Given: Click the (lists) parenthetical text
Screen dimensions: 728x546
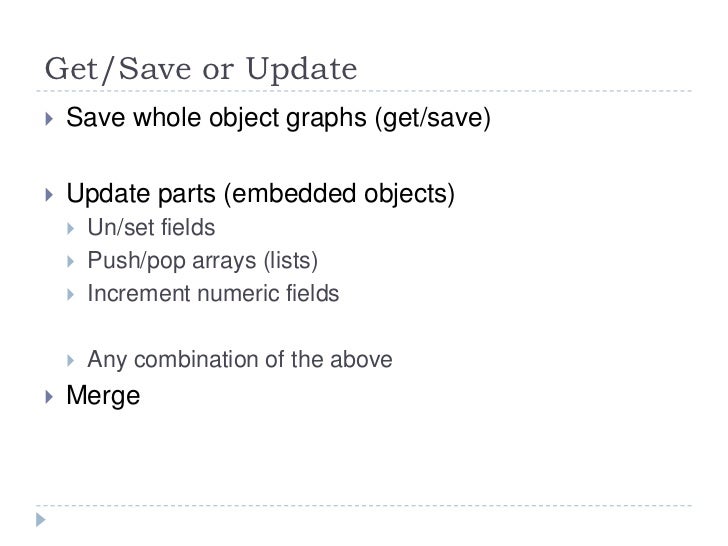Looking at the screenshot, I should [x=291, y=261].
